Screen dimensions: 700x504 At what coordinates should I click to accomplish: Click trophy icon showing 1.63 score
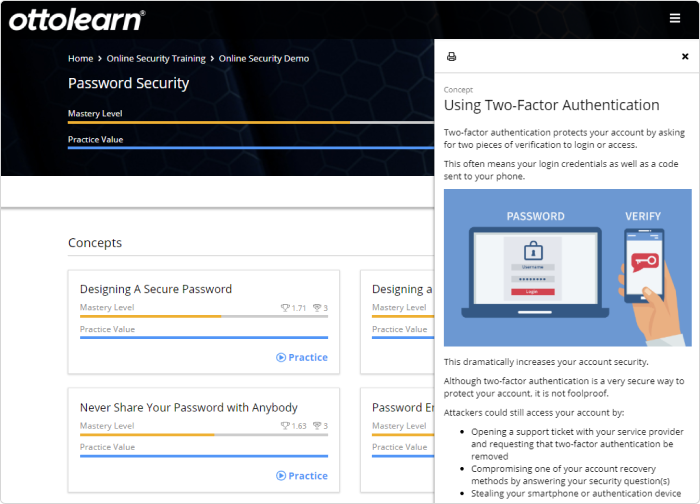(285, 426)
